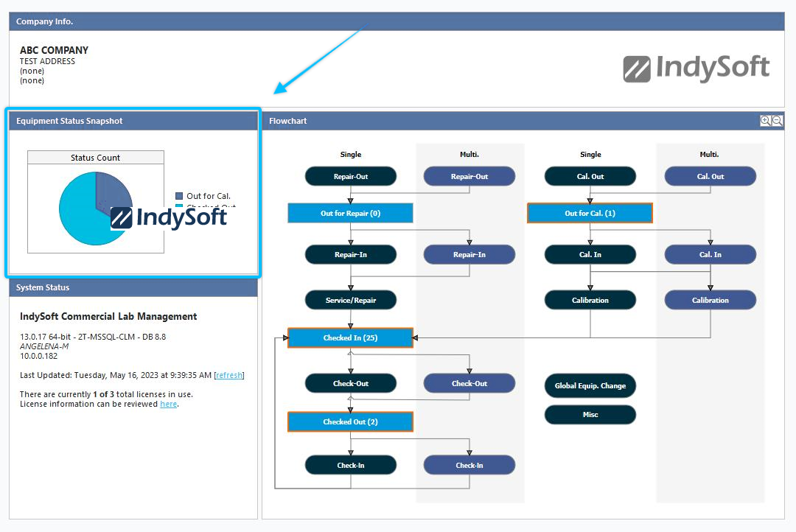796x532 pixels.
Task: Click the Status Count chart title
Action: click(x=95, y=158)
